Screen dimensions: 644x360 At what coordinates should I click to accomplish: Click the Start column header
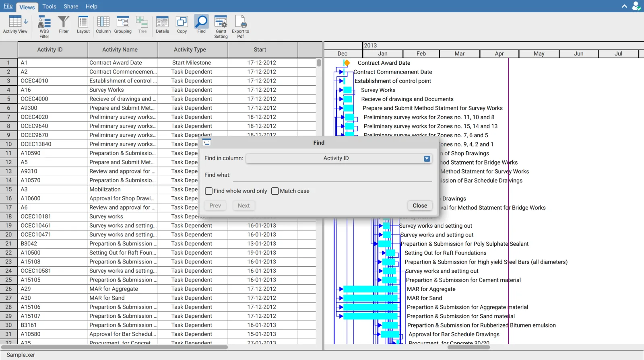(263, 50)
